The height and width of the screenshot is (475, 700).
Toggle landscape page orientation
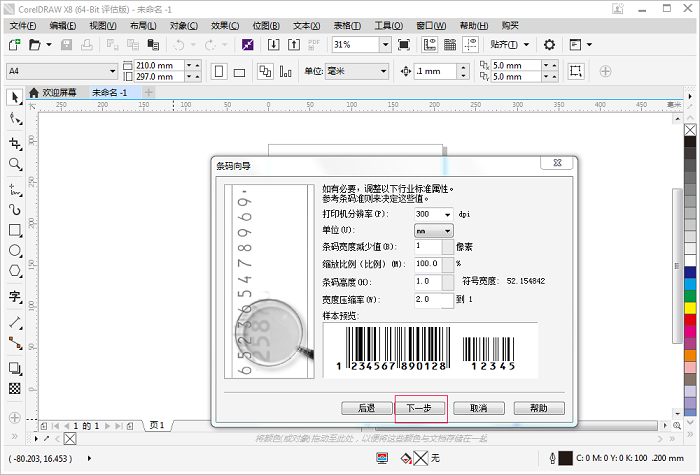pyautogui.click(x=240, y=71)
